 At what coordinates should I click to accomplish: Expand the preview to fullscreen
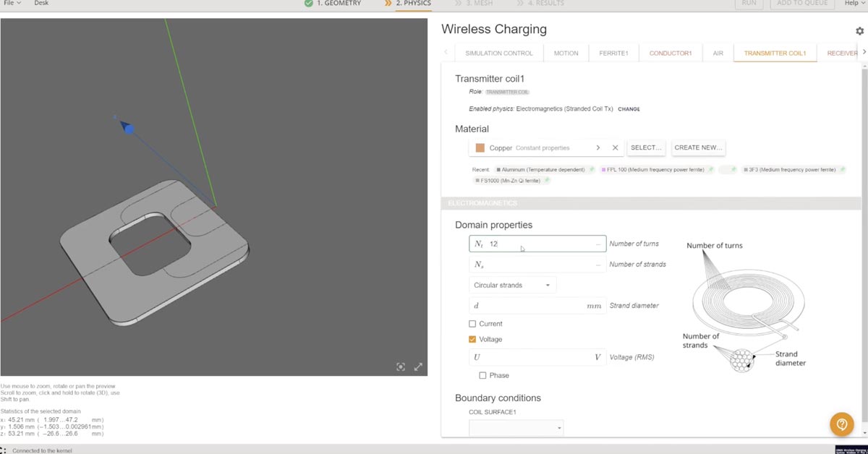tap(418, 367)
